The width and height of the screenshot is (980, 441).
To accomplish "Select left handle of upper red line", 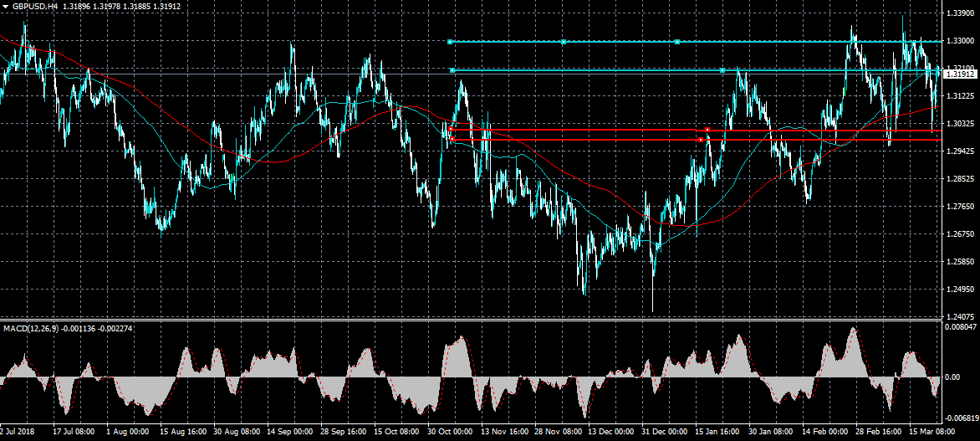I will click(x=452, y=130).
